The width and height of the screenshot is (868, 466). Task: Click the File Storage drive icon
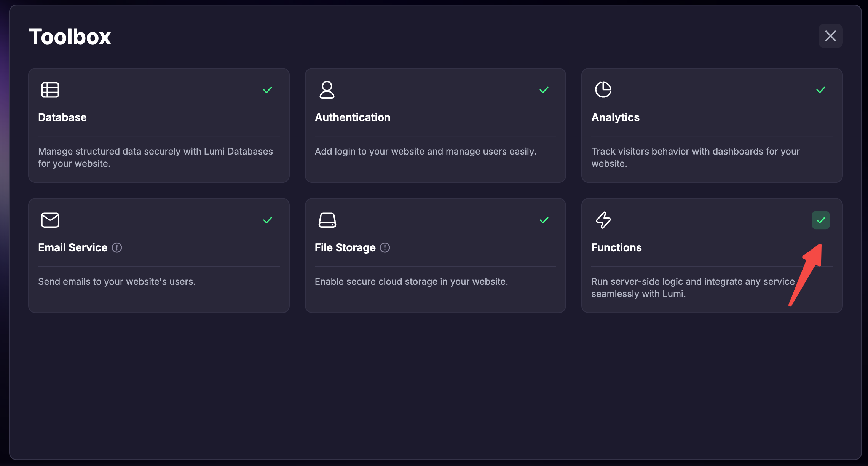(327, 220)
